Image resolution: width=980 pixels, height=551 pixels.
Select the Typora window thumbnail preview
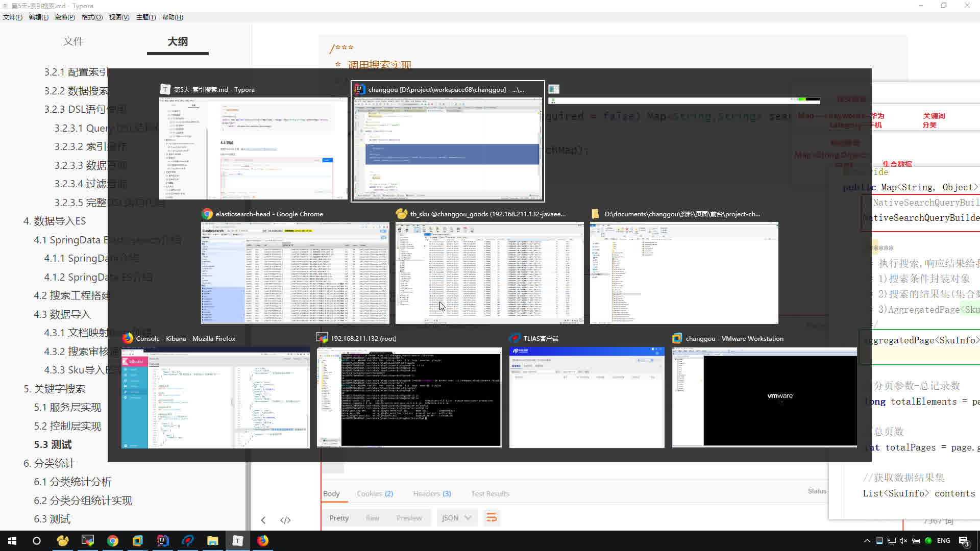(x=253, y=148)
